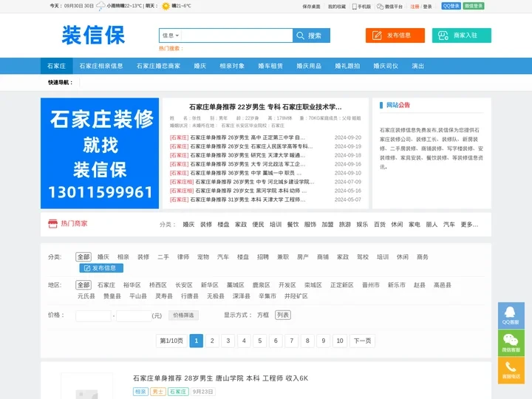The height and width of the screenshot is (399, 532).
Task: Switch display mode to 方框
Action: click(263, 315)
